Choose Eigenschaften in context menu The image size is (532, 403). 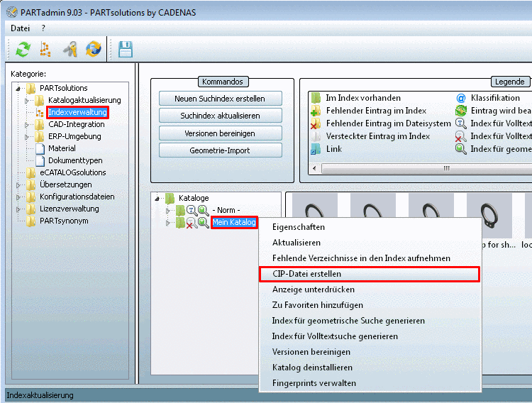point(370,227)
